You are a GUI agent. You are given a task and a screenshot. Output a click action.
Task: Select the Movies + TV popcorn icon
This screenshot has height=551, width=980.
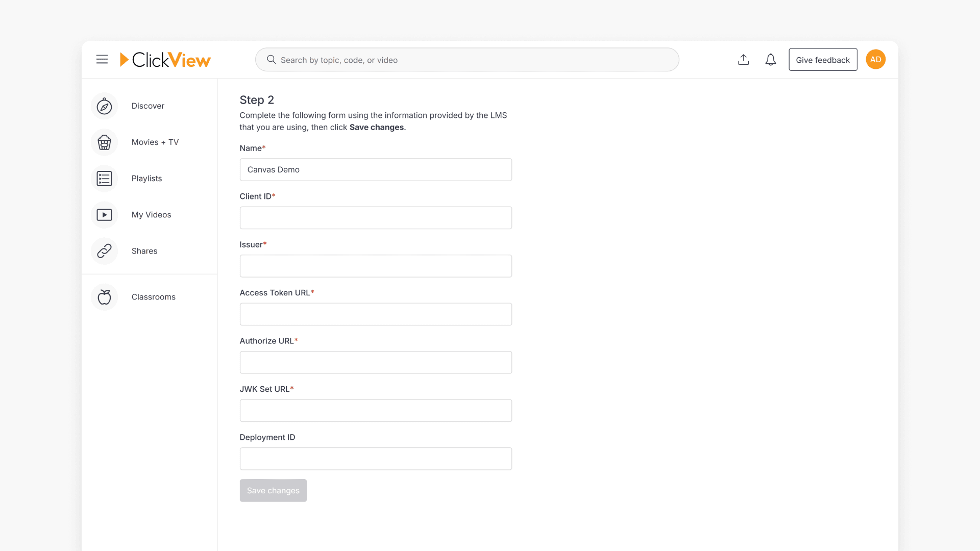pyautogui.click(x=104, y=142)
